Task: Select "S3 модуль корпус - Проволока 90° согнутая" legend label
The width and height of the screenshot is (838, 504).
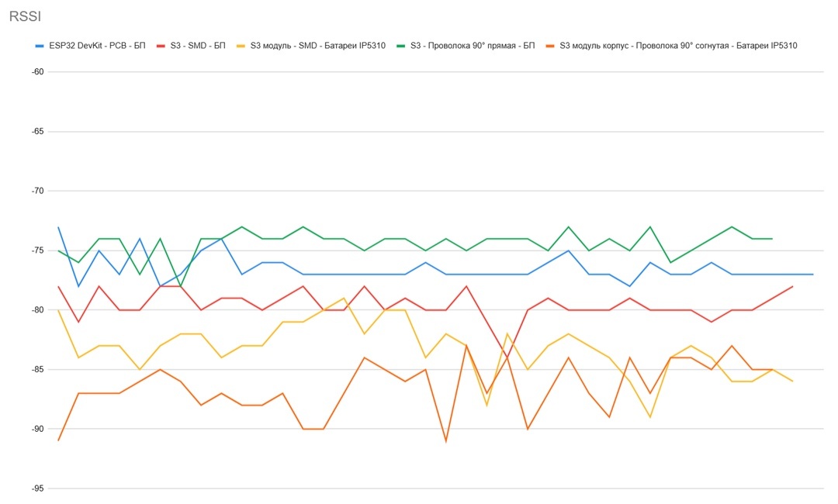Action: point(678,46)
